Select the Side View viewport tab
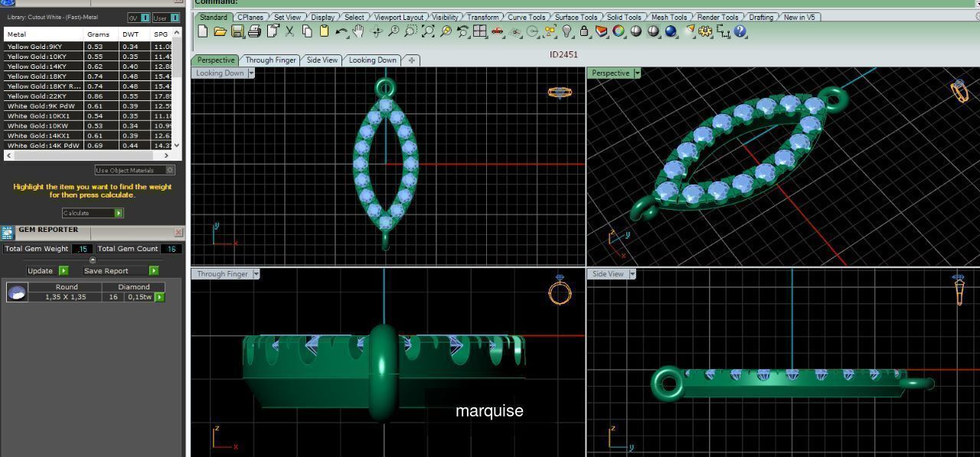Screen dimensions: 980x457 click(322, 60)
